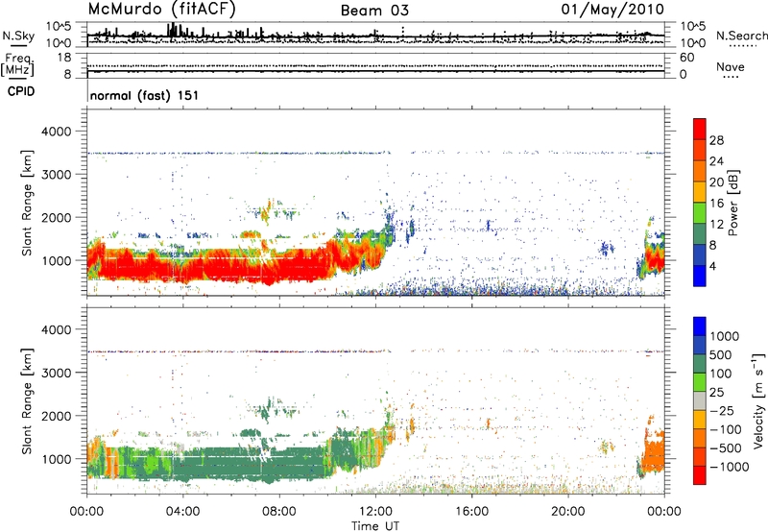The image size is (768, 532).
Task: Click the 500 label on velocity colorbar
Action: point(720,355)
